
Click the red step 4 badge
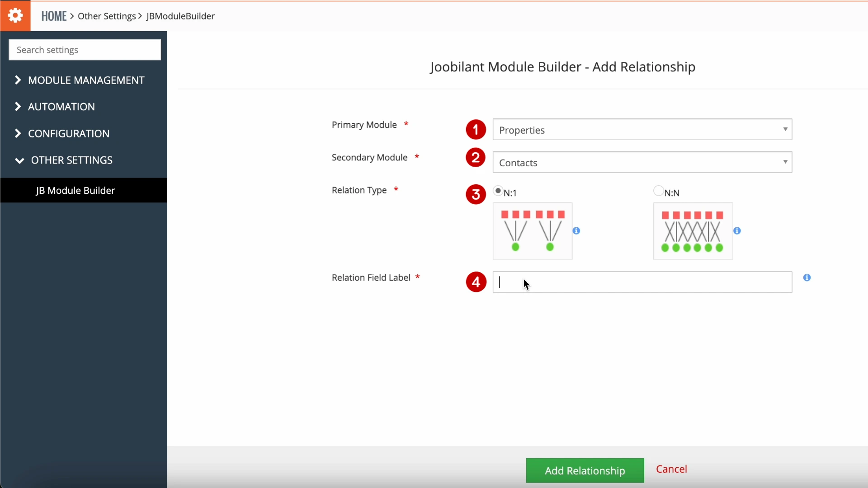click(476, 282)
